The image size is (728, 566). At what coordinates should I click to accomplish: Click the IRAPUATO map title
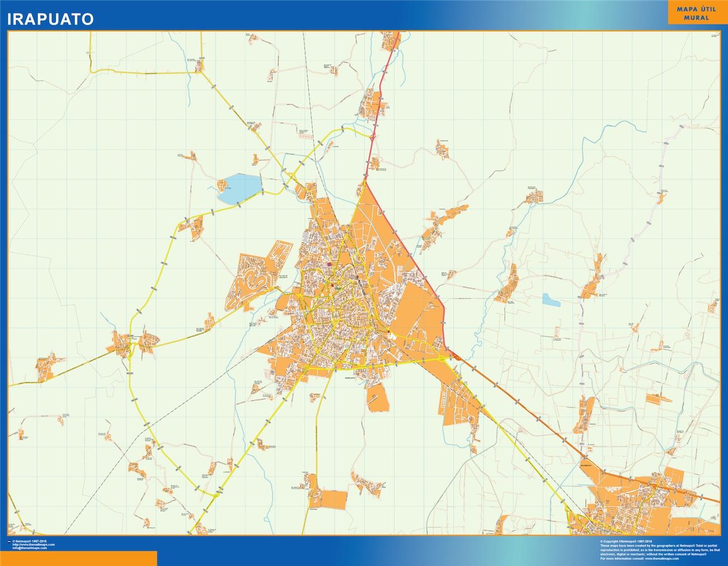point(50,18)
